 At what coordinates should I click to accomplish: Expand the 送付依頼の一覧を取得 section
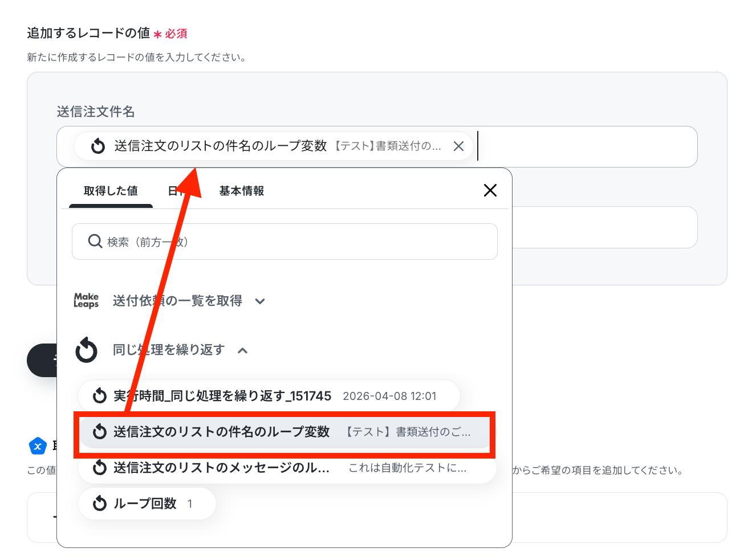(x=260, y=301)
